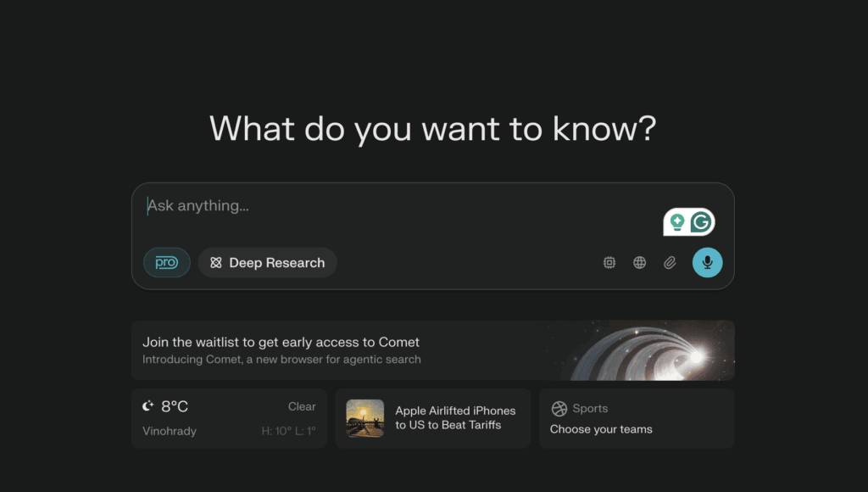The width and height of the screenshot is (868, 492).
Task: Choose your teams in the Sports card
Action: (x=603, y=429)
